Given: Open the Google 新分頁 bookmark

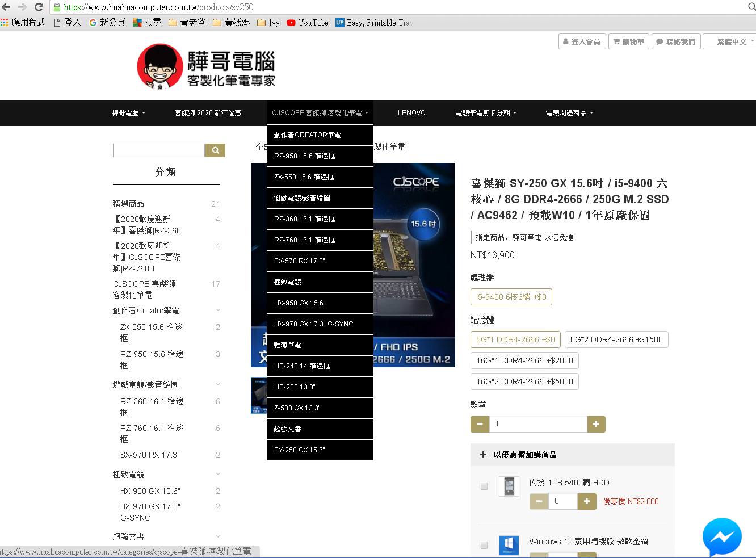Looking at the screenshot, I should tap(107, 23).
